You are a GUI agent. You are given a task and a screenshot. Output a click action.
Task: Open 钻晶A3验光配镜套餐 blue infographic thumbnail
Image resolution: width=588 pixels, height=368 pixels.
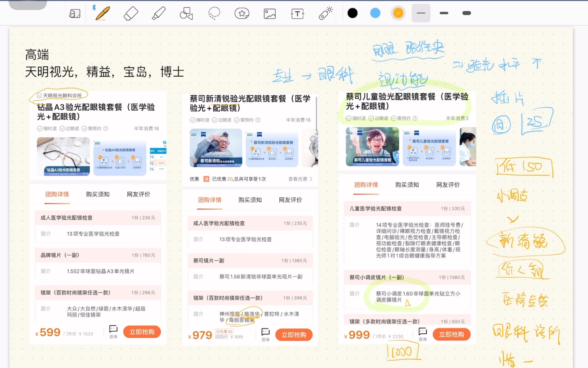[x=120, y=158]
